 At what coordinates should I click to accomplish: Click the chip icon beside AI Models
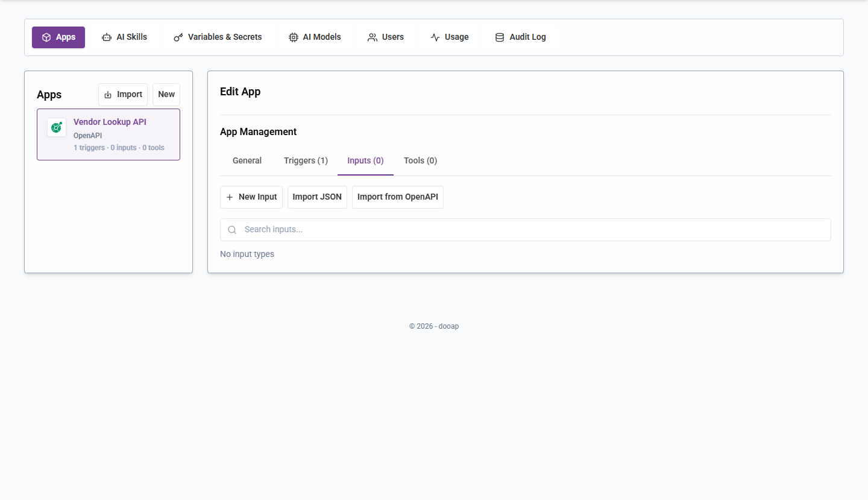[294, 37]
